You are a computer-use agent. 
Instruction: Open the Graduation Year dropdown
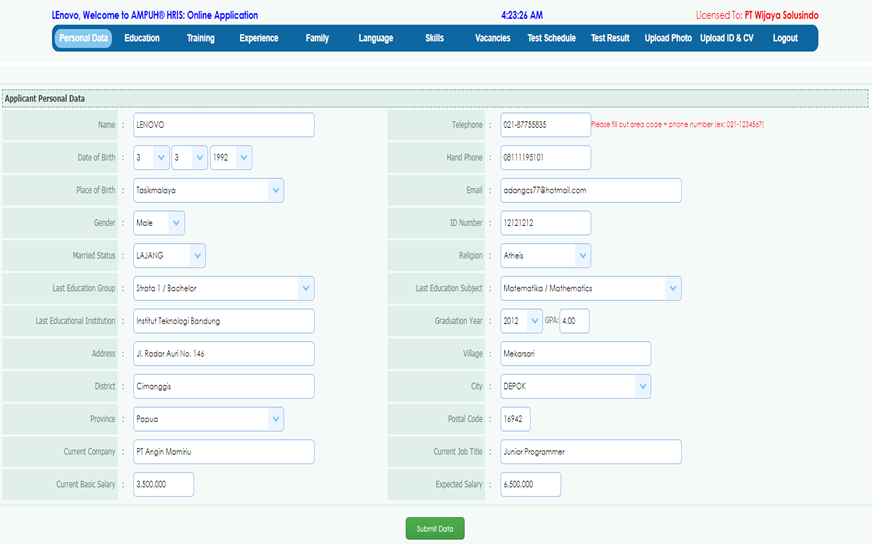pos(521,321)
